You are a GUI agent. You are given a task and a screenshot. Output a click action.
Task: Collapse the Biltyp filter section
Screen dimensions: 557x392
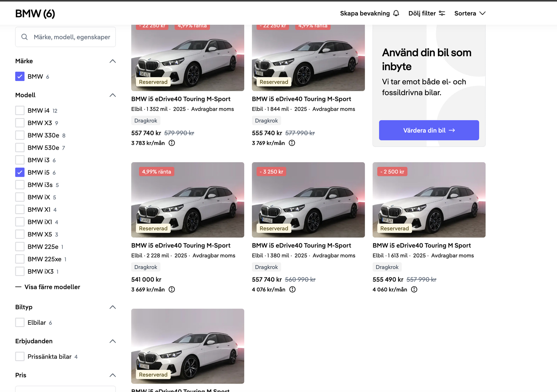(113, 307)
